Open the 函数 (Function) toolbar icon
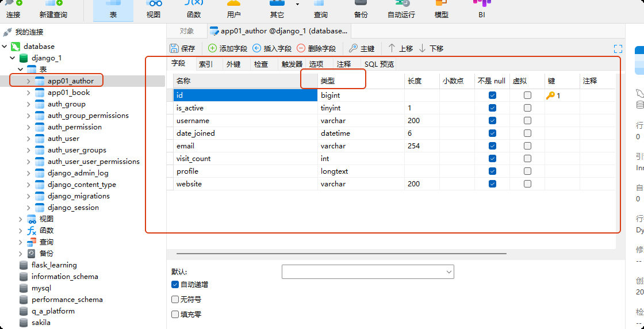The height and width of the screenshot is (329, 644). coord(194,10)
